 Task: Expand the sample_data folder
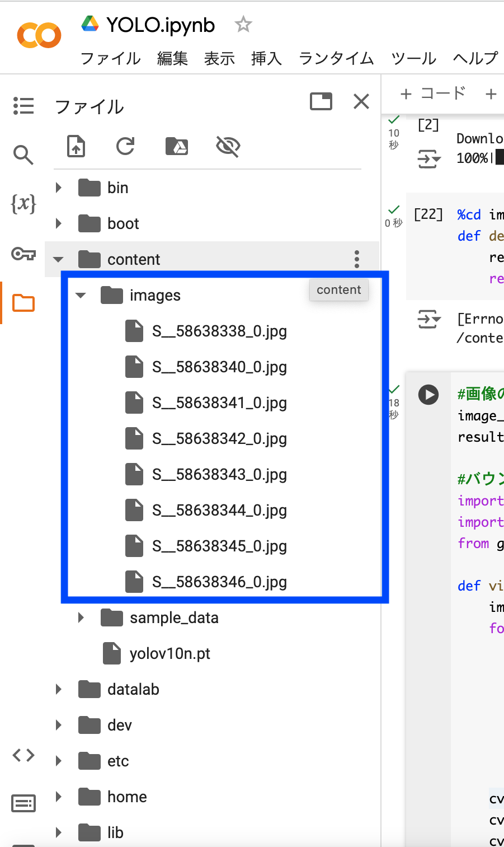coord(81,617)
